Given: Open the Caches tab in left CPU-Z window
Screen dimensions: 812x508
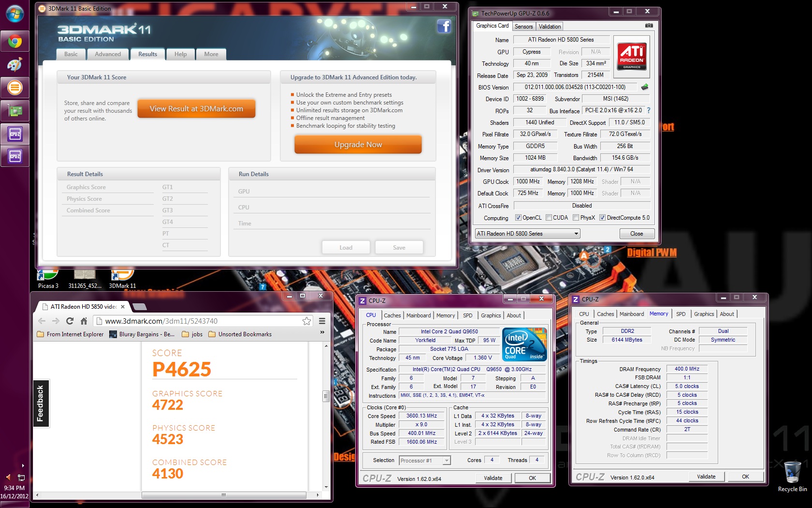Looking at the screenshot, I should 392,315.
